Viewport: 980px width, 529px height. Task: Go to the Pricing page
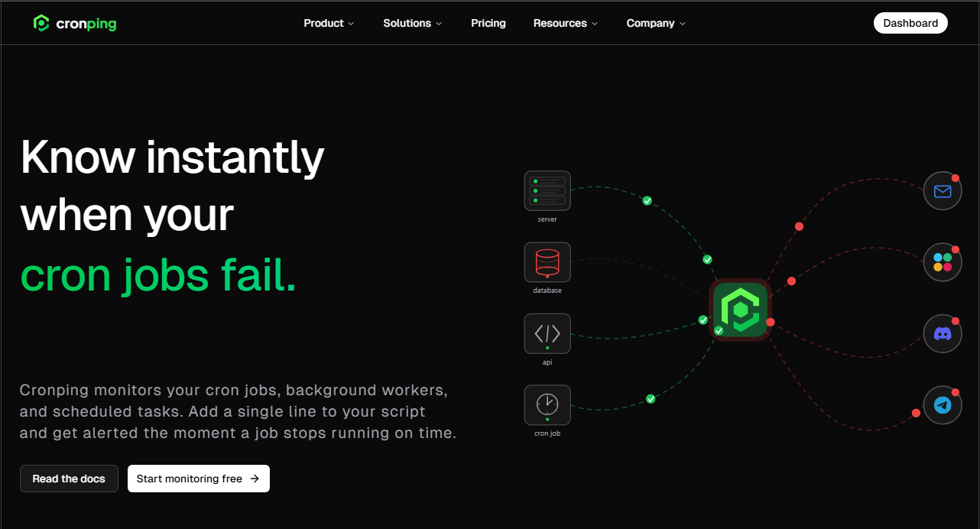pos(488,24)
